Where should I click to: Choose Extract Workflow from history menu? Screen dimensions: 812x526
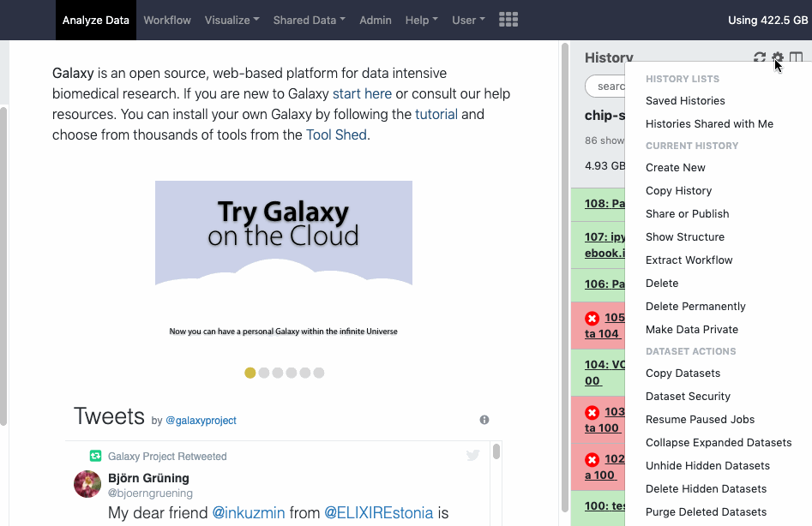point(689,260)
